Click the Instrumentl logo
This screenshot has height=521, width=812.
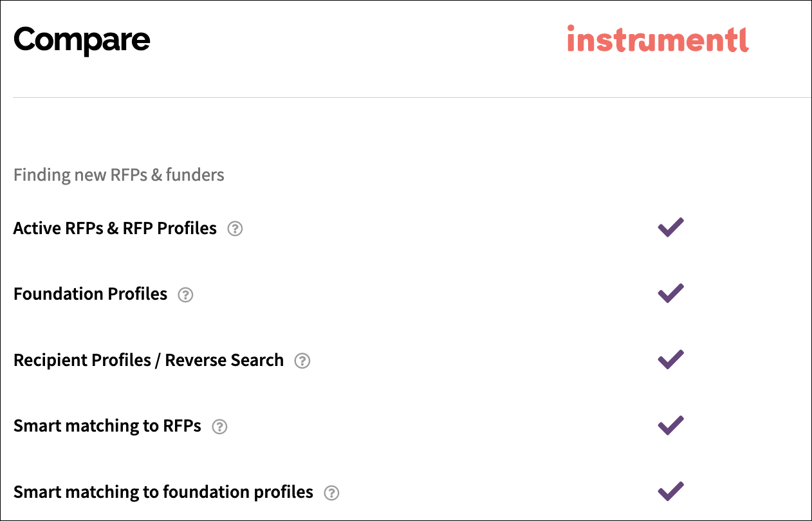pos(657,40)
